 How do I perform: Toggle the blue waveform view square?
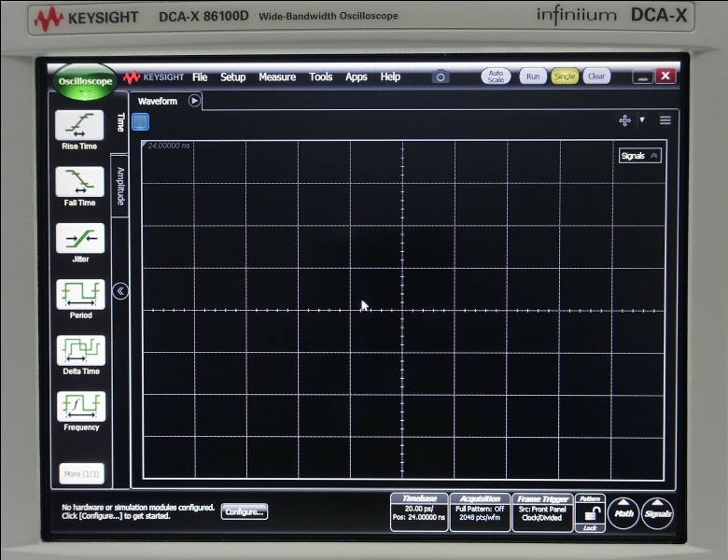pos(140,121)
